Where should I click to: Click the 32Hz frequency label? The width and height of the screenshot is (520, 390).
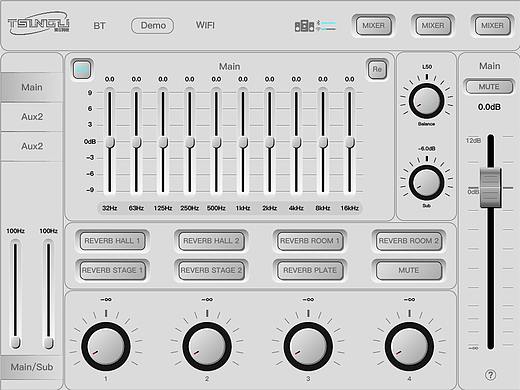point(110,208)
